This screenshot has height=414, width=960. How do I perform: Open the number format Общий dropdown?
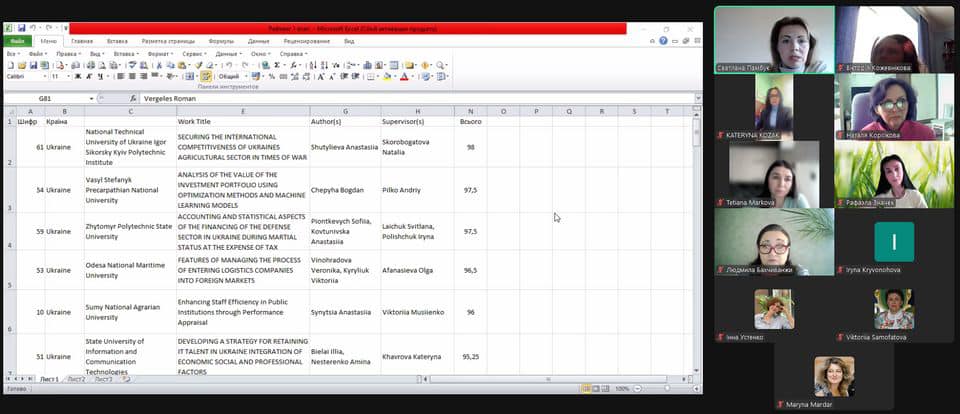tap(246, 77)
